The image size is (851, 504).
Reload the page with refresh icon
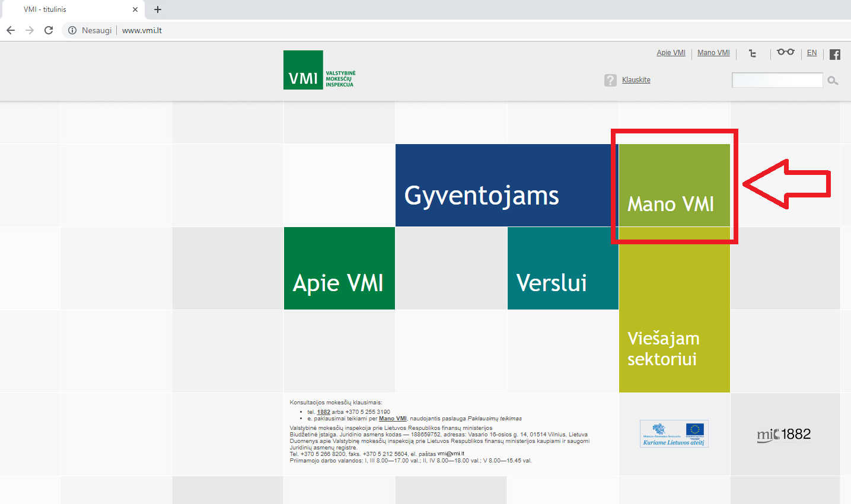(49, 30)
